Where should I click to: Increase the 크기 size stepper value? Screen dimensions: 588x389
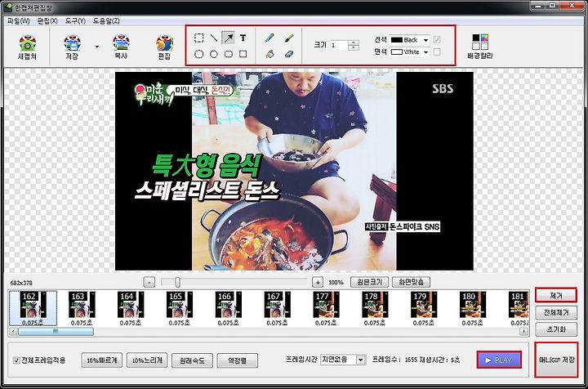[x=354, y=42]
